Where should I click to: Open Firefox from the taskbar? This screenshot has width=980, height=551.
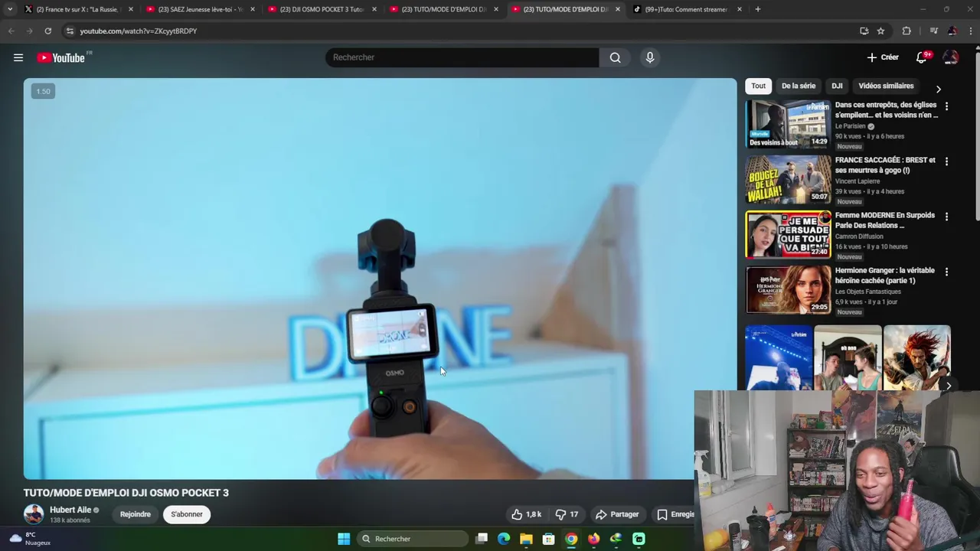pos(593,539)
